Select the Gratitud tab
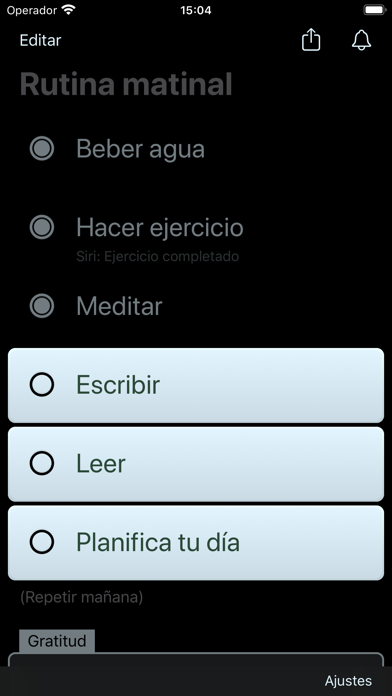Viewport: 392px width, 696px height. point(57,641)
